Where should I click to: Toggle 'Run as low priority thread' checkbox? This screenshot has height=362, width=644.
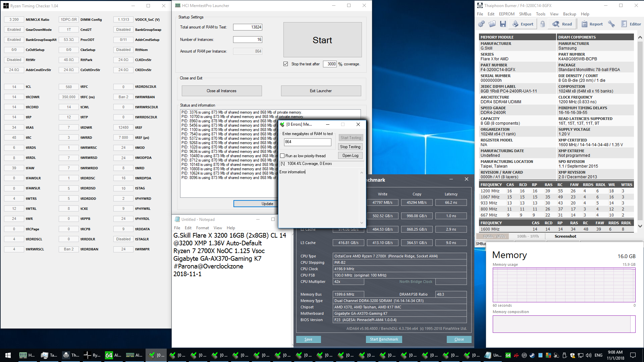click(x=282, y=156)
